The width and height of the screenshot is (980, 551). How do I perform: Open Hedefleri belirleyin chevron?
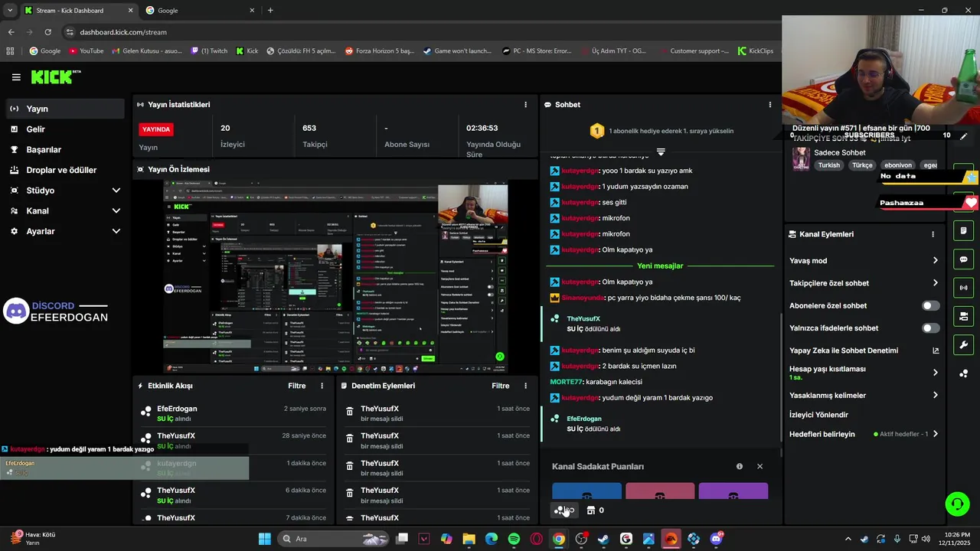(x=935, y=434)
